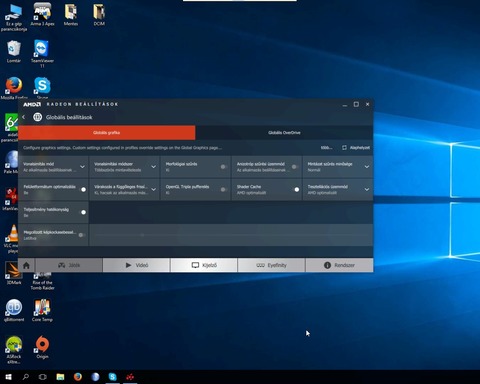
Task: Open the Windows Start menu
Action: click(x=8, y=377)
